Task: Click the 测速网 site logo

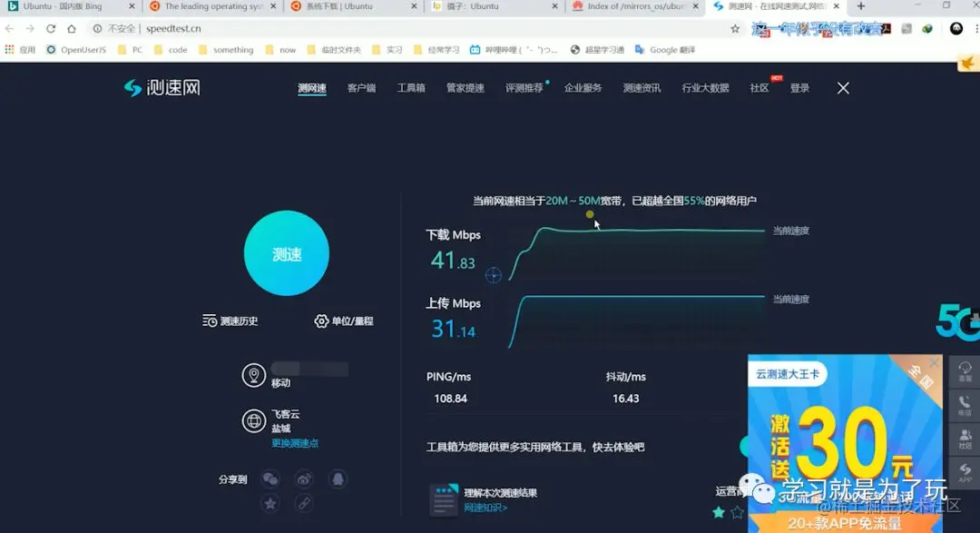Action: click(x=161, y=86)
